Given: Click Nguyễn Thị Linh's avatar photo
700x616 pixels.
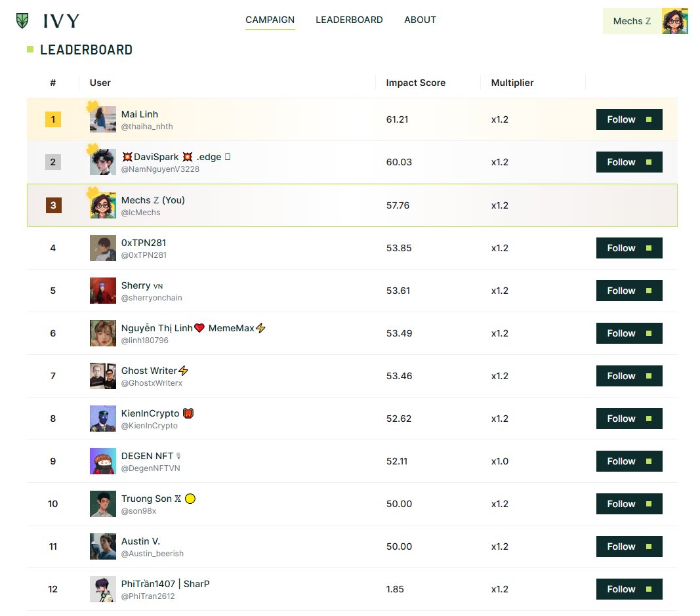Looking at the screenshot, I should pos(103,333).
